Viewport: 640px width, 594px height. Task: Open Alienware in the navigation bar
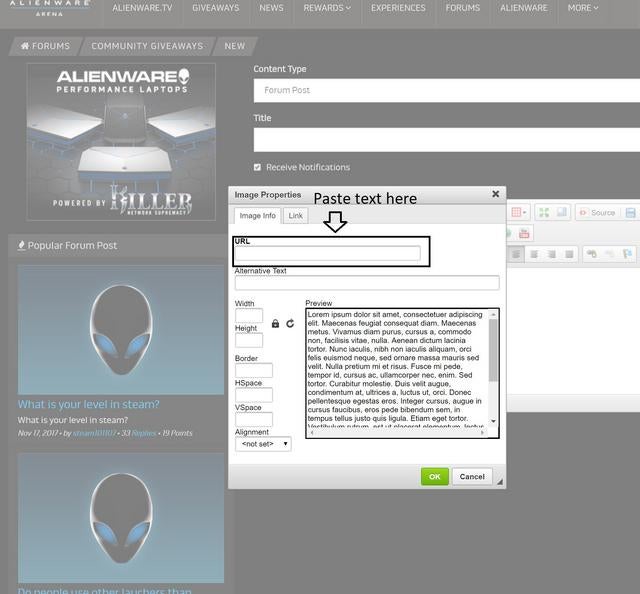(x=524, y=8)
